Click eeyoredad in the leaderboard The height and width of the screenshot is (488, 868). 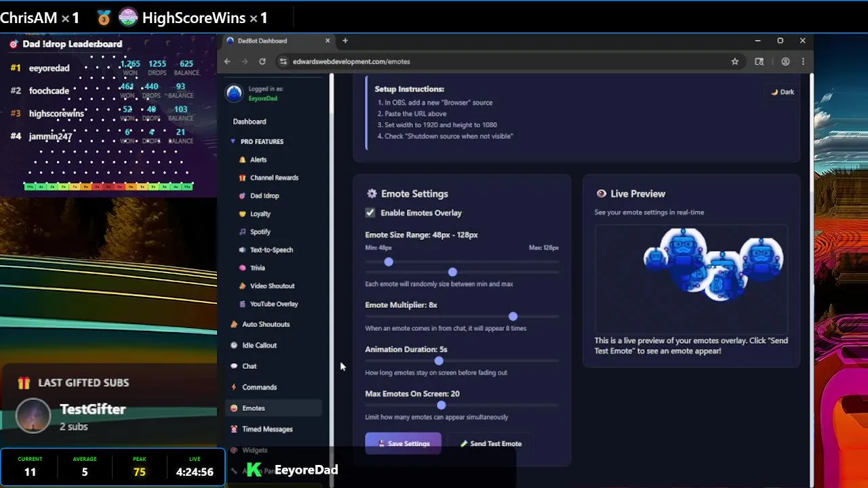pos(49,68)
